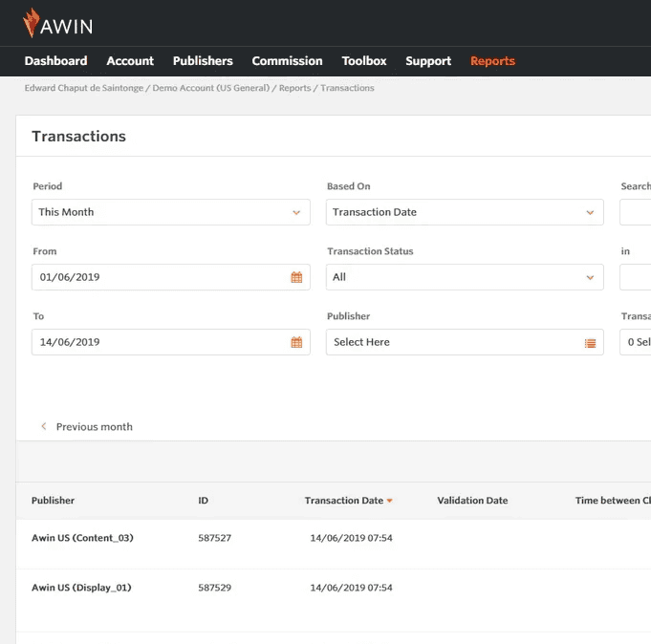Click the Transaction Date sort arrow
This screenshot has height=644, width=651.
click(389, 501)
